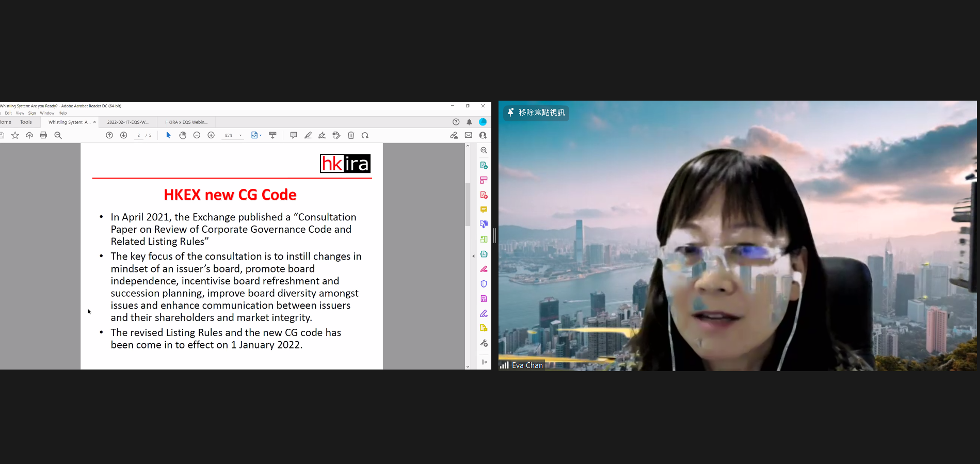
Task: Collapse the right tools pane arrow
Action: pos(484,362)
